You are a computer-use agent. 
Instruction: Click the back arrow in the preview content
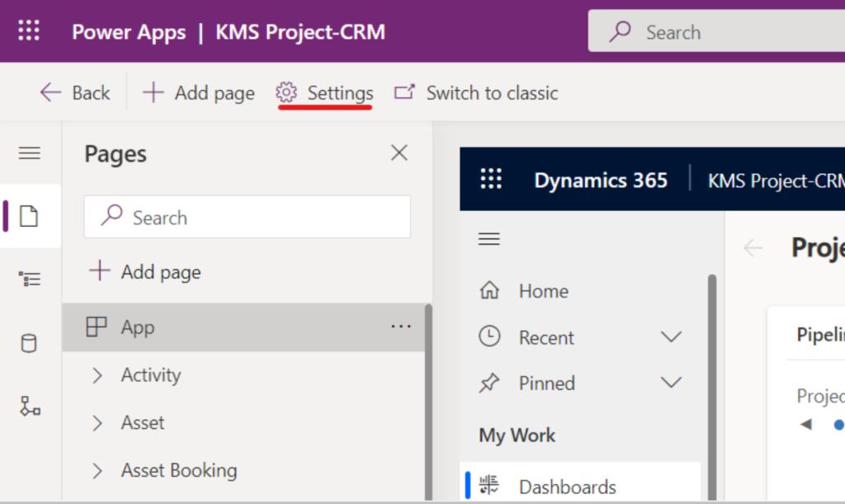753,247
